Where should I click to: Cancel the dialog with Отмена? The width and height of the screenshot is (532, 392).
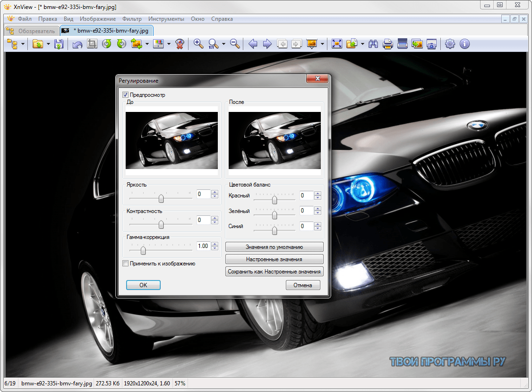click(303, 285)
